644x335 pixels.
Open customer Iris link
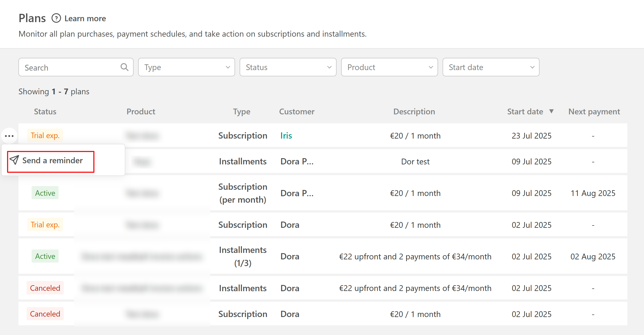click(286, 136)
